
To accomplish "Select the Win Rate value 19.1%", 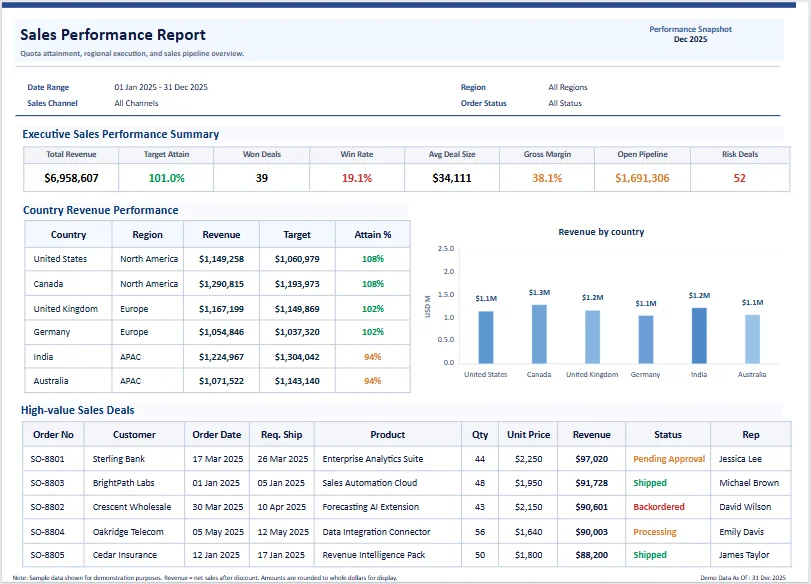I will (x=357, y=178).
